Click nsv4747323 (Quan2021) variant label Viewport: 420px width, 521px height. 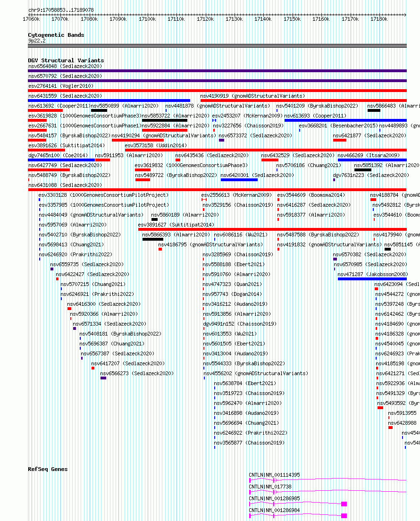point(232,285)
